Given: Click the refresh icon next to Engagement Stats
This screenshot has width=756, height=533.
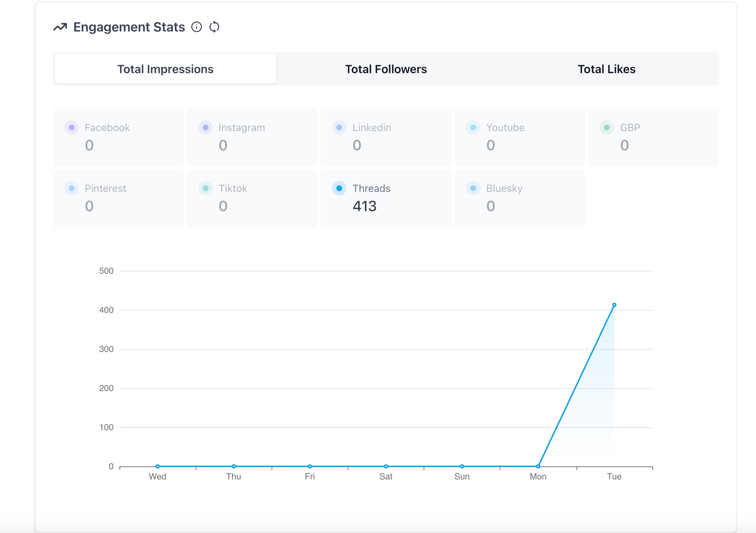Looking at the screenshot, I should tap(214, 27).
